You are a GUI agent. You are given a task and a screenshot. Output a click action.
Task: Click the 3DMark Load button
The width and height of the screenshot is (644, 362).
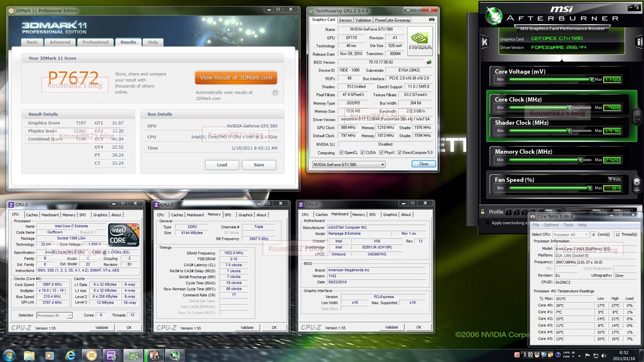click(222, 164)
